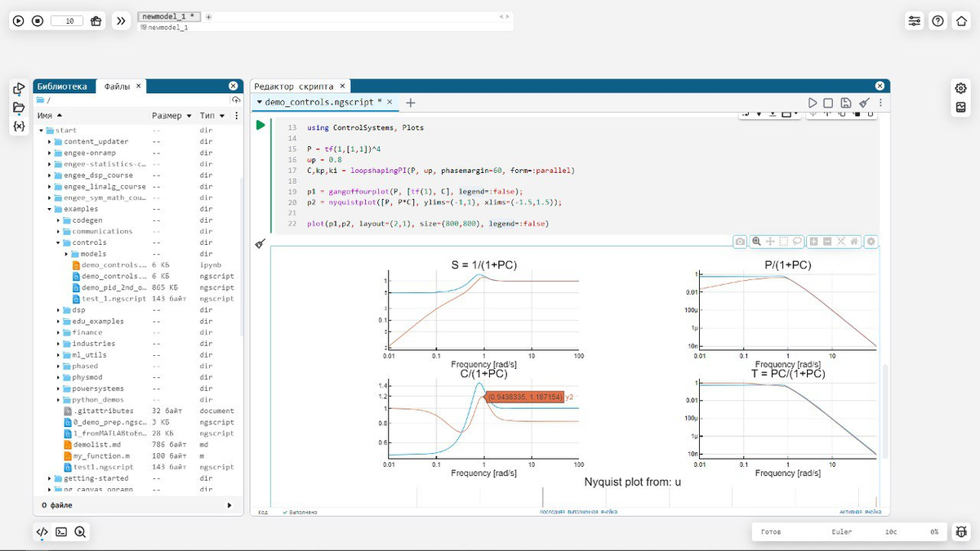Viewport: 980px width, 551px height.
Task: Run the model with the top-left play button
Action: tap(19, 21)
